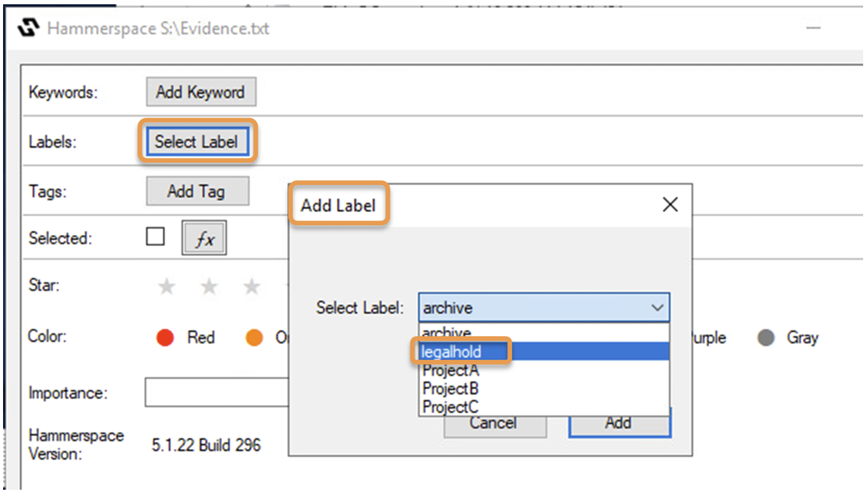Set rating with the first star
The image size is (868, 494).
coord(167,286)
